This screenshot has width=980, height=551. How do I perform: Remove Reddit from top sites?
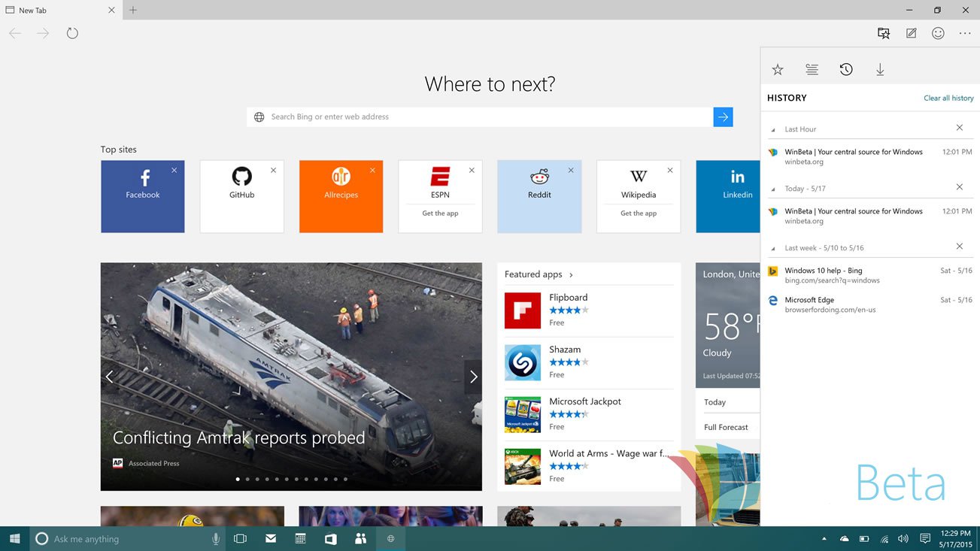(x=571, y=171)
